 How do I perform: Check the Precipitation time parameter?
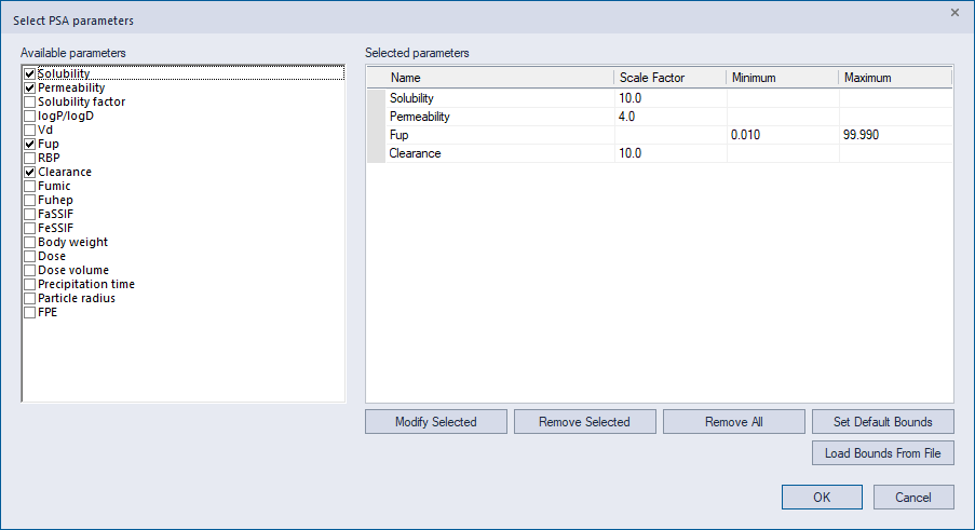coord(29,284)
